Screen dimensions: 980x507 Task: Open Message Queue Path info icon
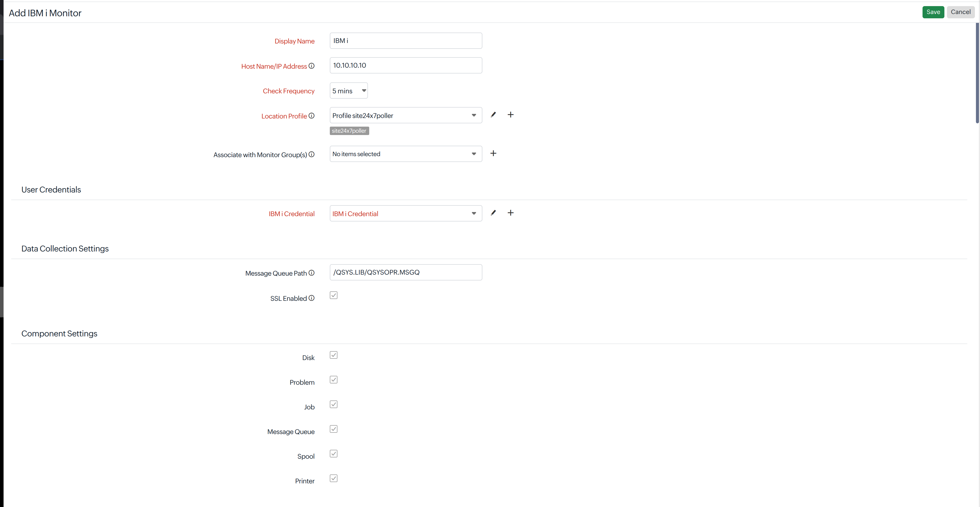coord(311,273)
